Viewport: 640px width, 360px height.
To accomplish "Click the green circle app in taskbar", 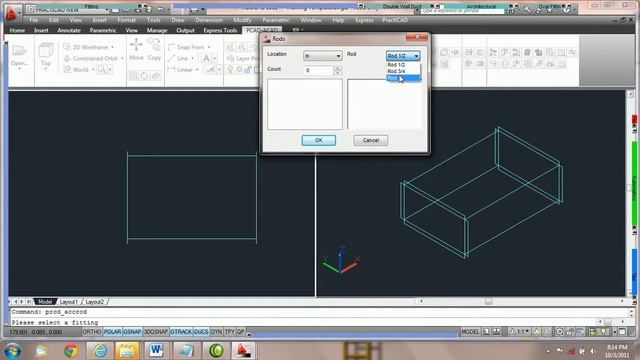I will click(216, 350).
